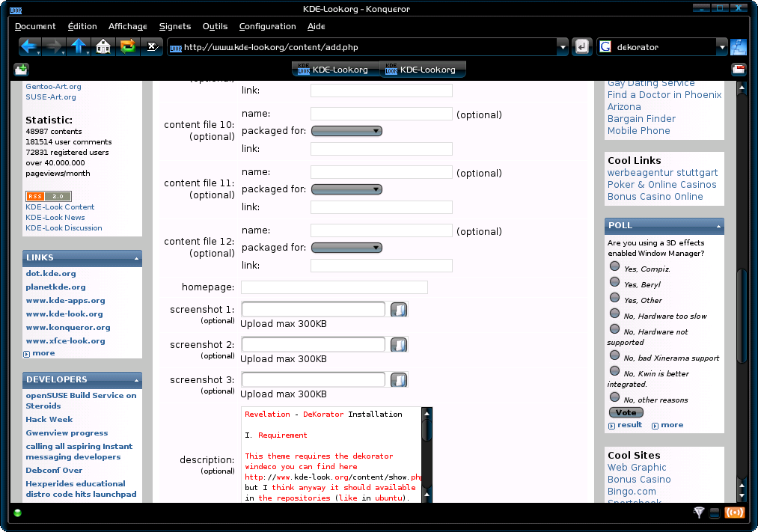
Task: Select No, Hardware not supported
Action: tap(614, 329)
